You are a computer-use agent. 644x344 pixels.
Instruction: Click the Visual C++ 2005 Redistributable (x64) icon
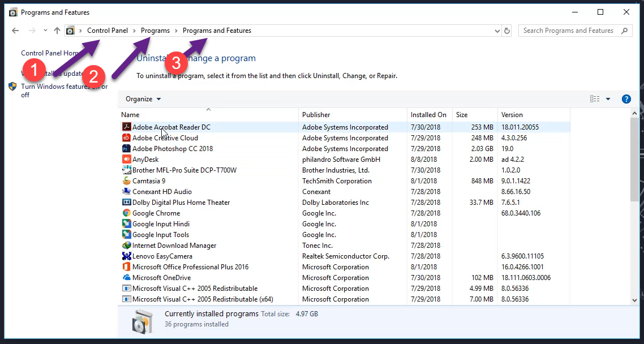pos(127,299)
